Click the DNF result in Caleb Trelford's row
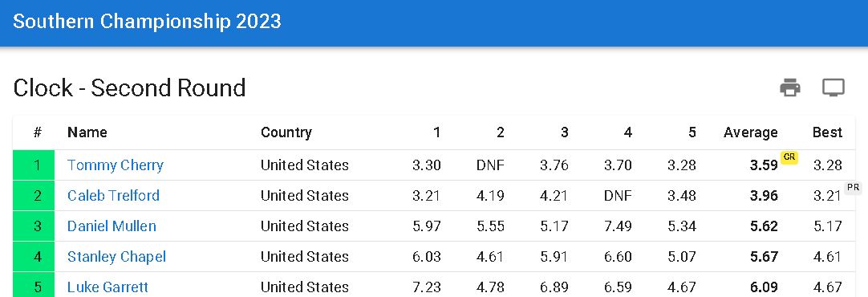 click(x=618, y=196)
